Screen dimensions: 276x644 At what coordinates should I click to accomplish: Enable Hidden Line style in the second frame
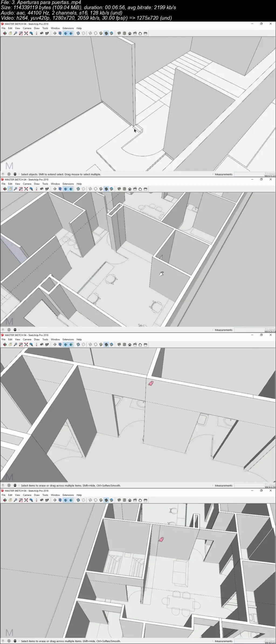click(95, 189)
